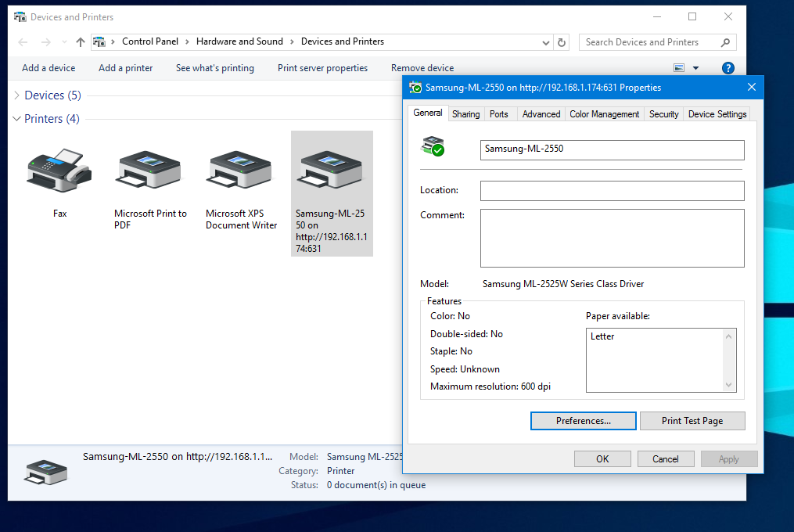Click the search magnifier icon
The height and width of the screenshot is (532, 794).
click(725, 42)
